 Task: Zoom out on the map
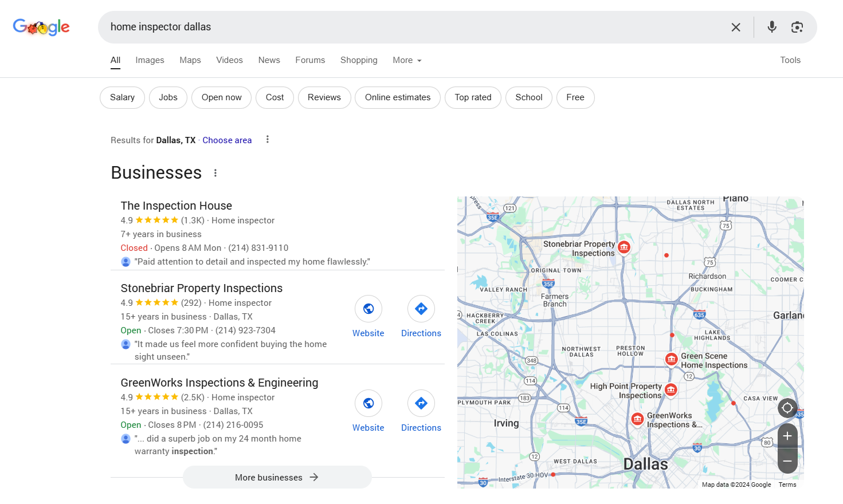[787, 461]
